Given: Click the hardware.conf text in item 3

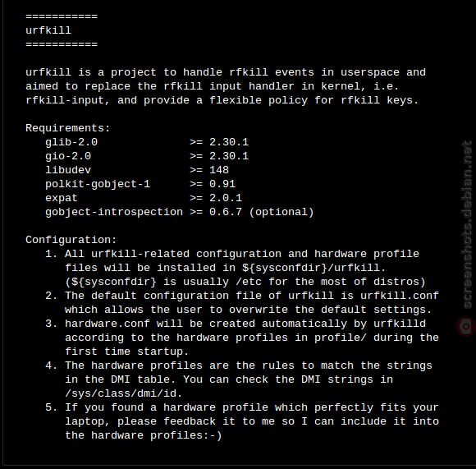Looking at the screenshot, I should coord(108,324).
